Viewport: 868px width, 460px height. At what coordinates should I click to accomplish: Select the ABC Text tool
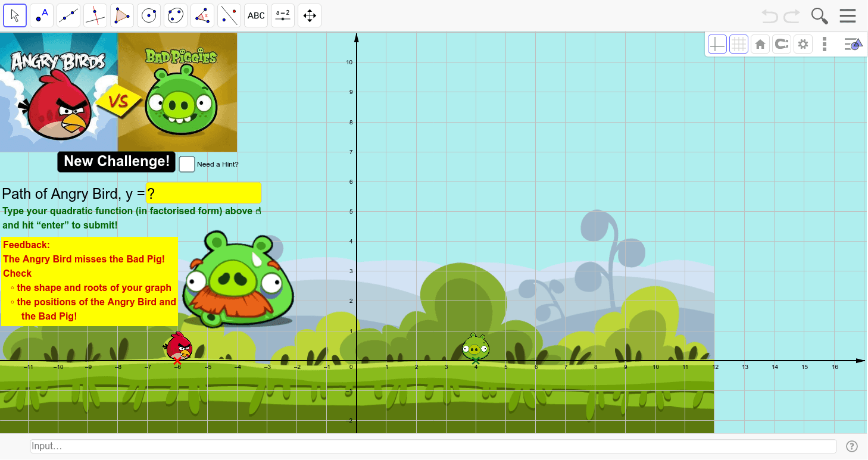coord(256,15)
